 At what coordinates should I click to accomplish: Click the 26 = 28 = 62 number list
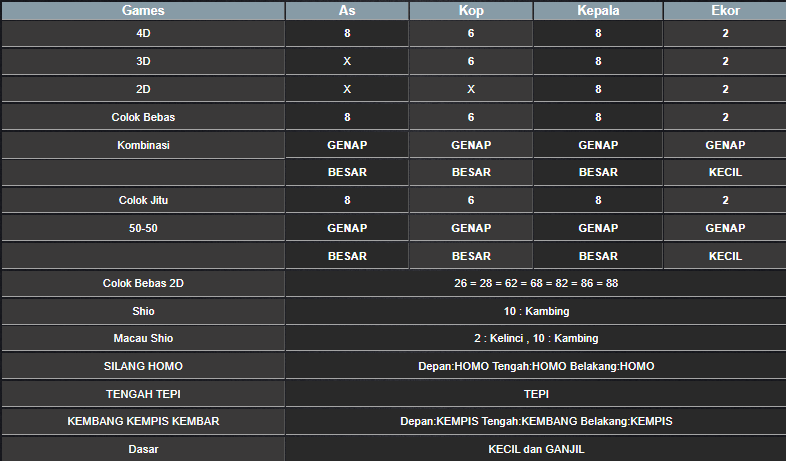pyautogui.click(x=536, y=284)
